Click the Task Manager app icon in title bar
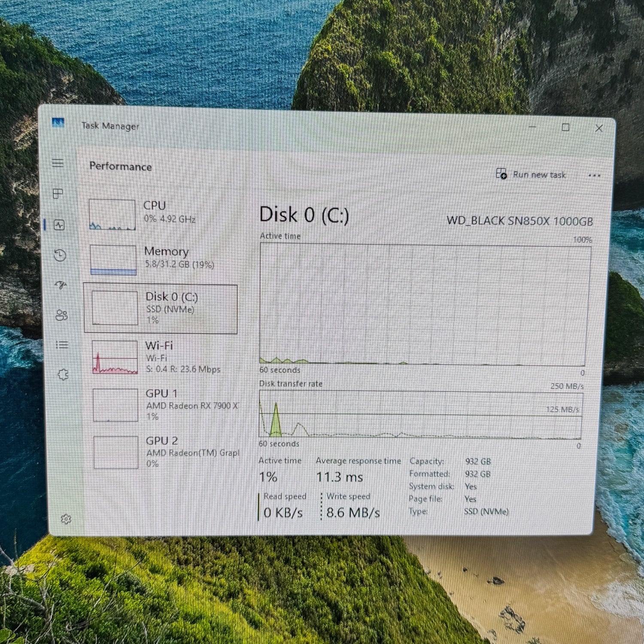644x644 pixels. pos(58,123)
